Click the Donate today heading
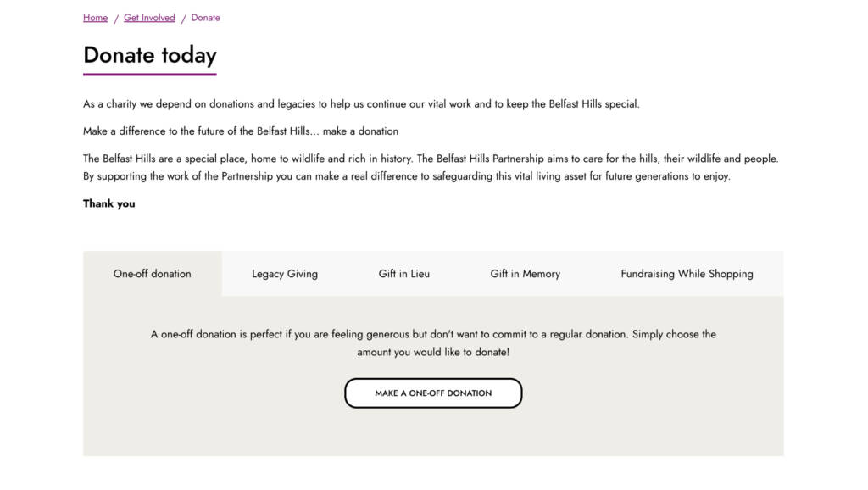Image resolution: width=868 pixels, height=490 pixels. click(150, 55)
